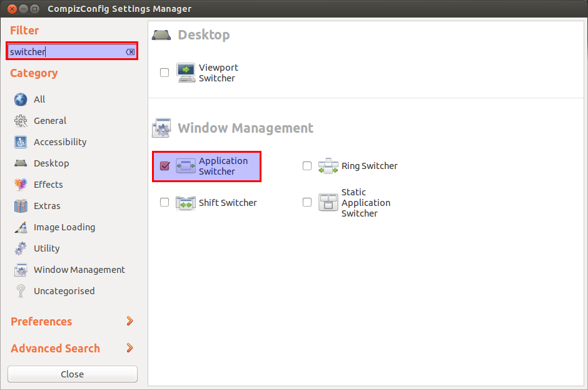This screenshot has height=390, width=588.
Task: Click the Extras category icon
Action: (x=21, y=206)
